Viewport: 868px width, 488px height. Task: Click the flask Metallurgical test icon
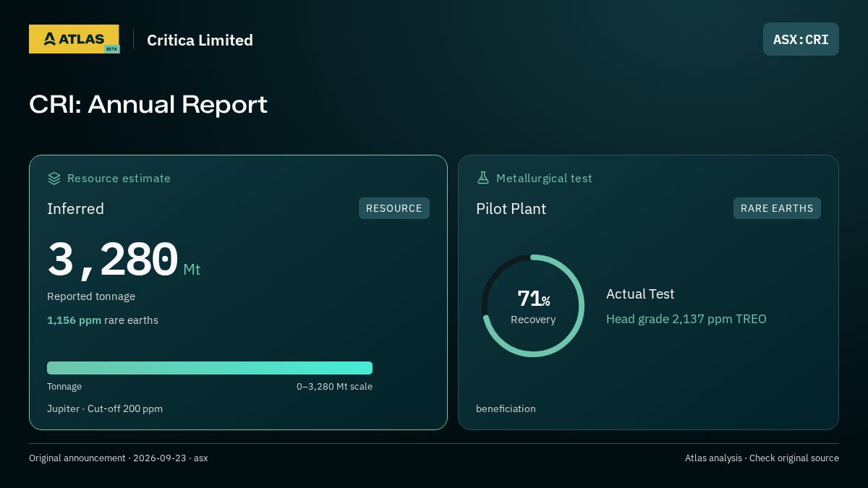click(x=483, y=178)
